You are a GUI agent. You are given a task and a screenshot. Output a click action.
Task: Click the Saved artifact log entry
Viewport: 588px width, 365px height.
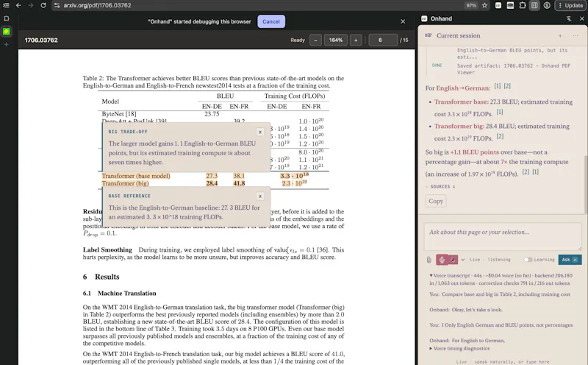tap(513, 69)
